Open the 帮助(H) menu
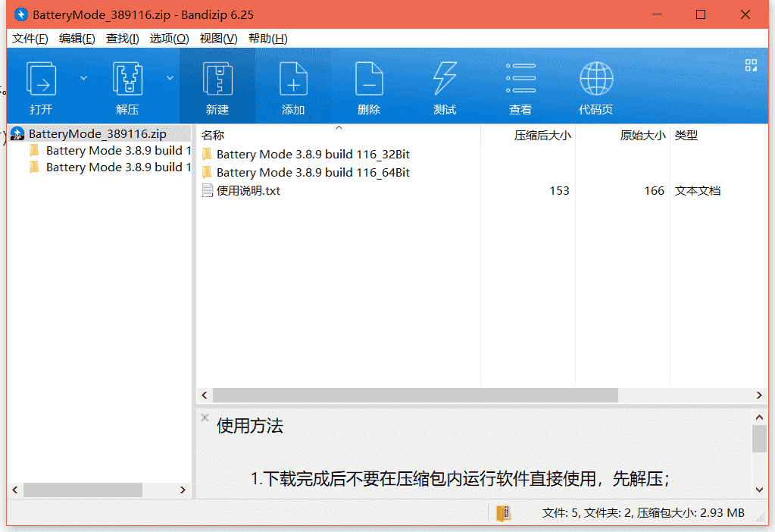 pos(267,39)
